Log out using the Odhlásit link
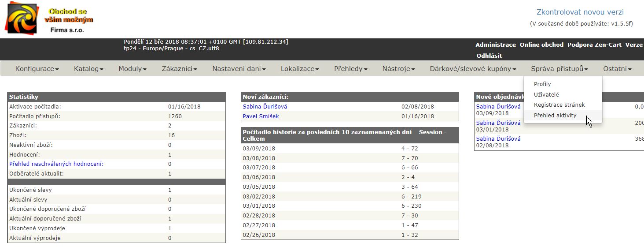The image size is (644, 247). tap(489, 56)
